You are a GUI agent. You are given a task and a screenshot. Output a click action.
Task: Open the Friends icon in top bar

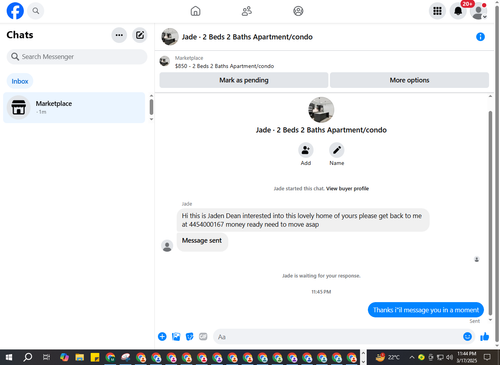pos(247,11)
